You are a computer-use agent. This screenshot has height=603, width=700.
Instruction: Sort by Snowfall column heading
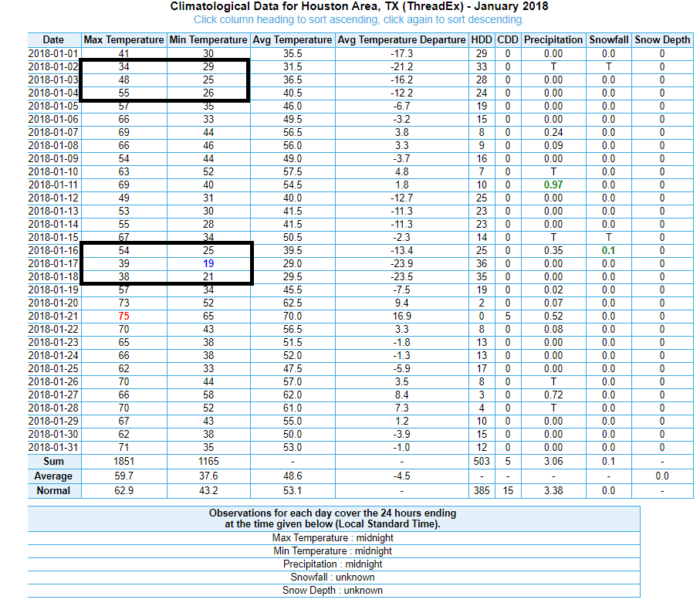tap(608, 39)
